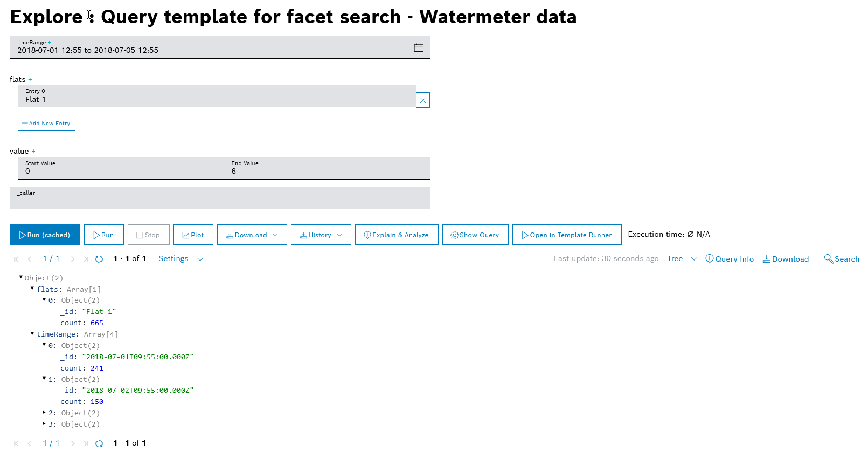Click the End Value input field
The image size is (868, 452).
point(329,171)
